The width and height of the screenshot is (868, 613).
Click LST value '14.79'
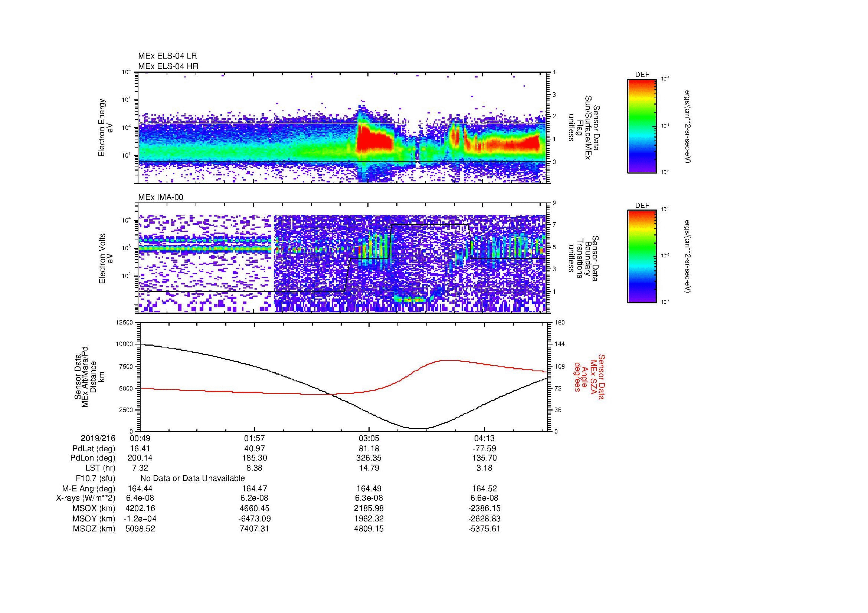369,468
